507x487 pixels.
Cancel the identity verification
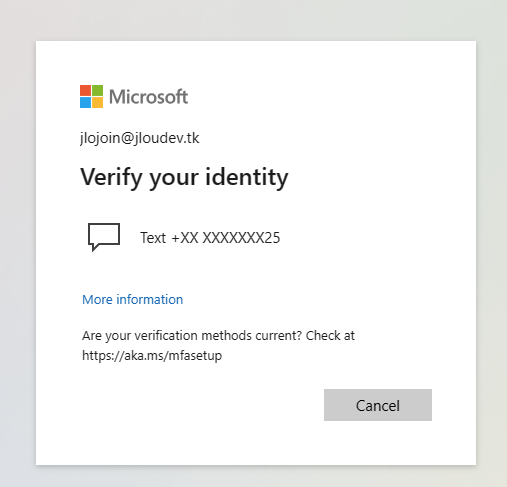(378, 405)
